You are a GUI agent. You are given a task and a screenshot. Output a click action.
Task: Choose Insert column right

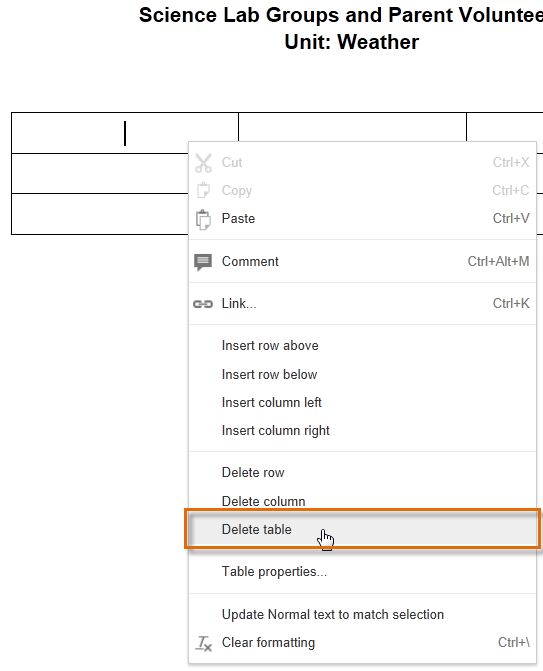(x=362, y=431)
